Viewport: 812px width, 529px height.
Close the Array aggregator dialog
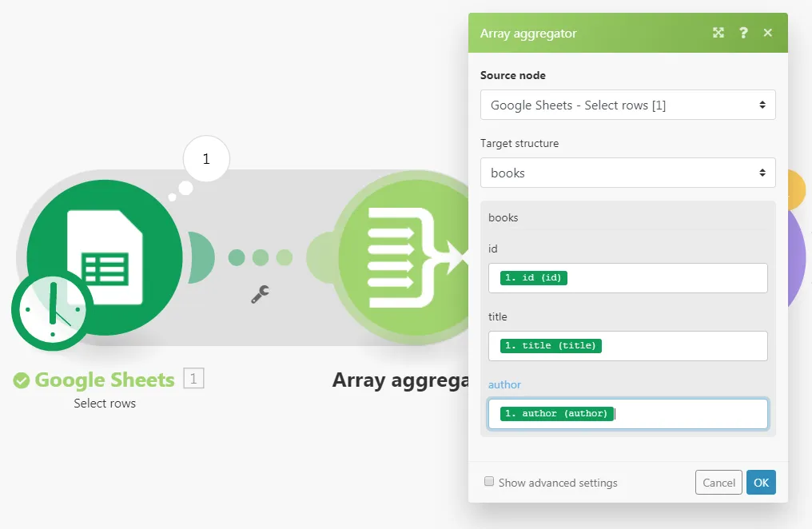tap(767, 33)
